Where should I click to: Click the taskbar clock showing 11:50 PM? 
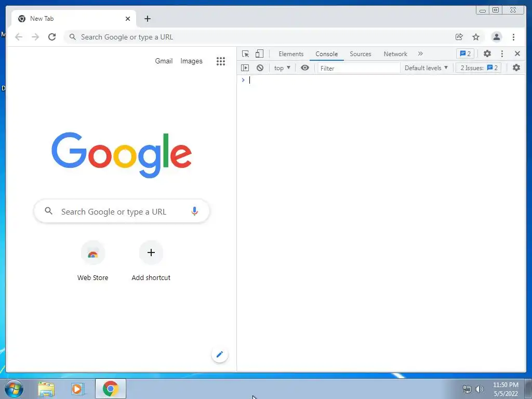tap(506, 389)
